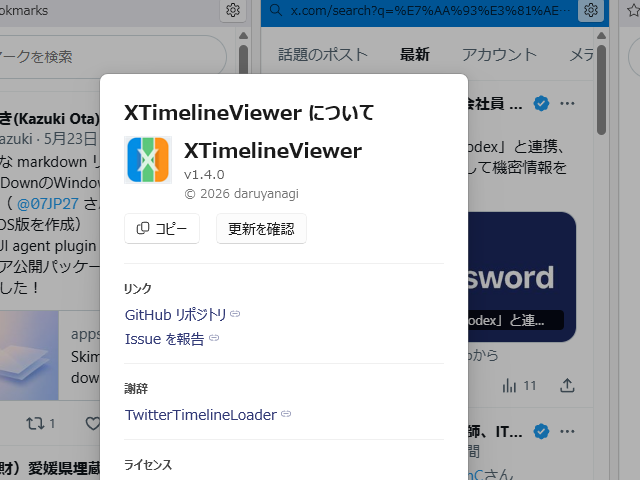Click the ライセンス section heading

pyautogui.click(x=148, y=465)
